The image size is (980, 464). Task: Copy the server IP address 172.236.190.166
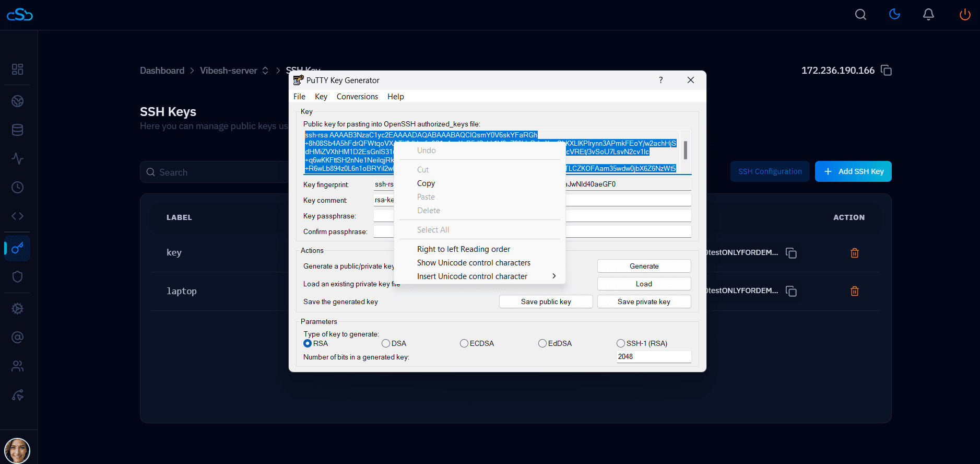pyautogui.click(x=886, y=71)
